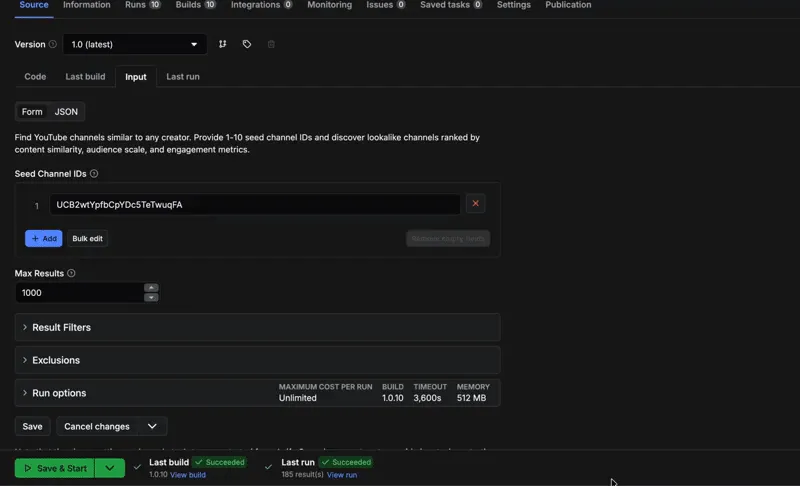Remove seed channel ID with red X

pos(475,204)
